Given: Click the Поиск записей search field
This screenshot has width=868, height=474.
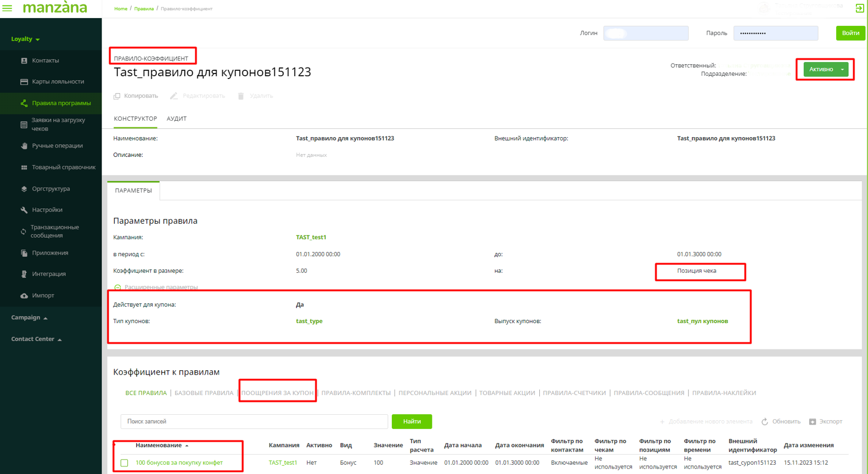Looking at the screenshot, I should click(x=254, y=421).
